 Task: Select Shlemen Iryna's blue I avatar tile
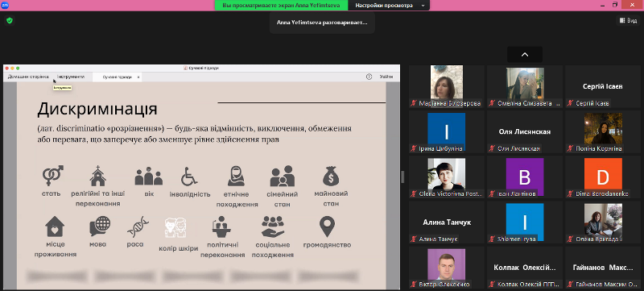click(x=525, y=222)
